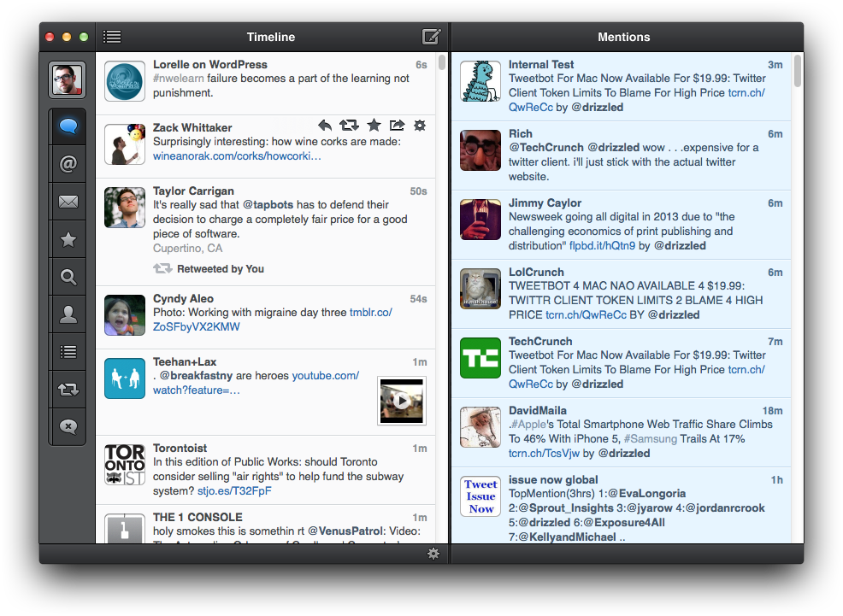Open @tapbots mention in Taylor Carrigan's tweet
Image resolution: width=843 pixels, height=616 pixels.
click(x=268, y=204)
